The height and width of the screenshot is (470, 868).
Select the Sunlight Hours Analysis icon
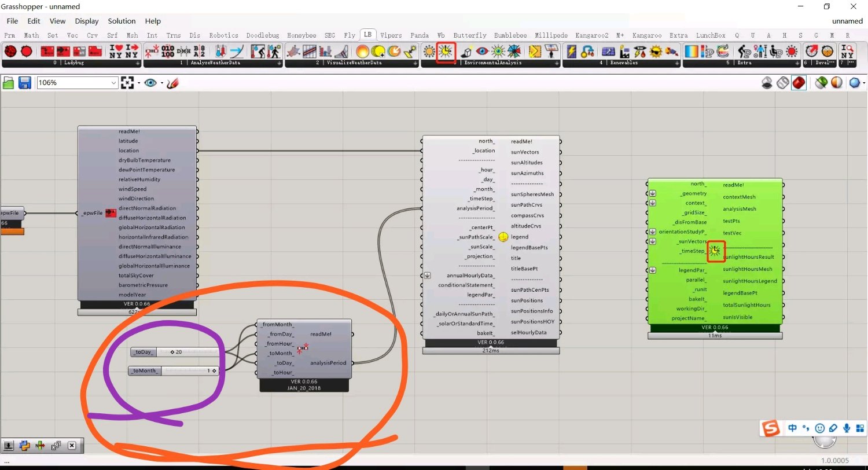(x=445, y=52)
